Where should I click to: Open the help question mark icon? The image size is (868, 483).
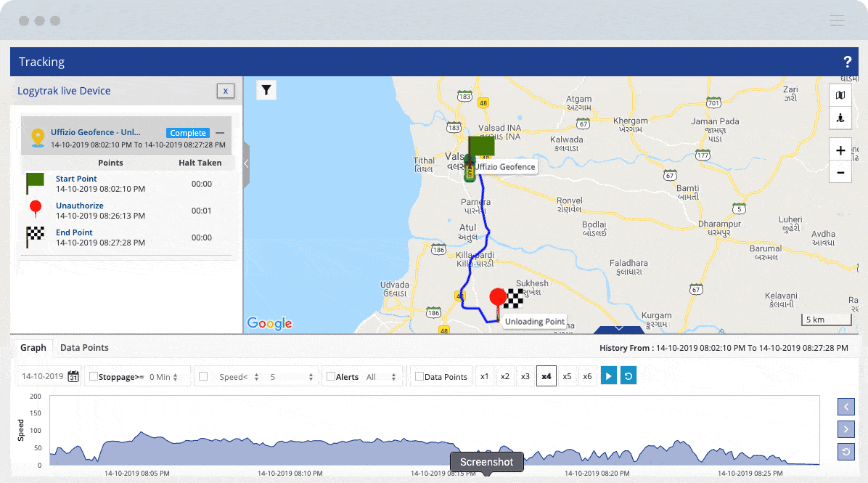tap(847, 62)
